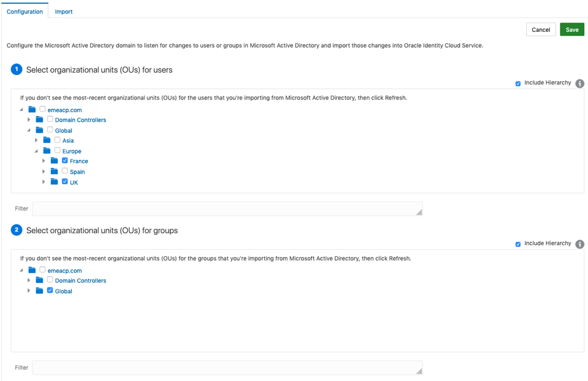Save the configuration changes
This screenshot has height=381, width=588.
(572, 29)
